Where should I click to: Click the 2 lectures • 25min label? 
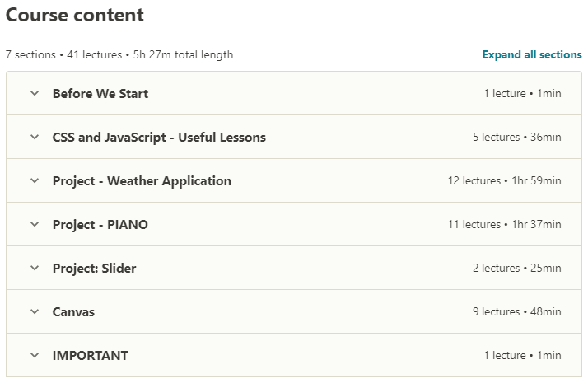(516, 269)
